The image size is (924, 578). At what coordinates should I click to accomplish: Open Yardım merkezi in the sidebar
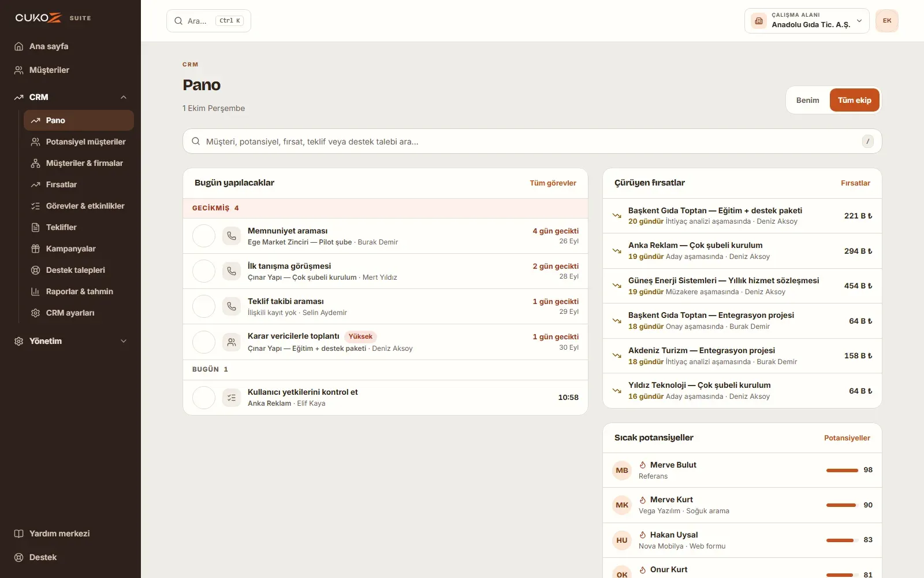pos(70,533)
